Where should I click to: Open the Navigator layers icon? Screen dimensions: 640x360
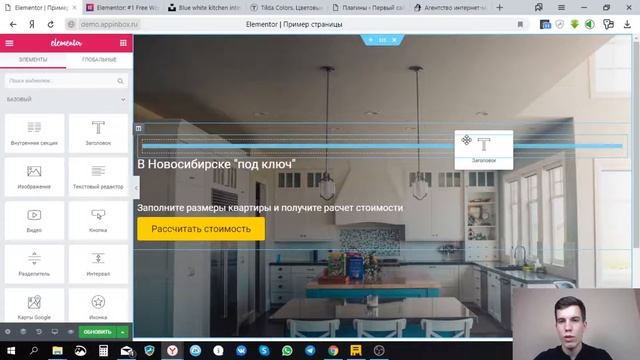pyautogui.click(x=23, y=332)
